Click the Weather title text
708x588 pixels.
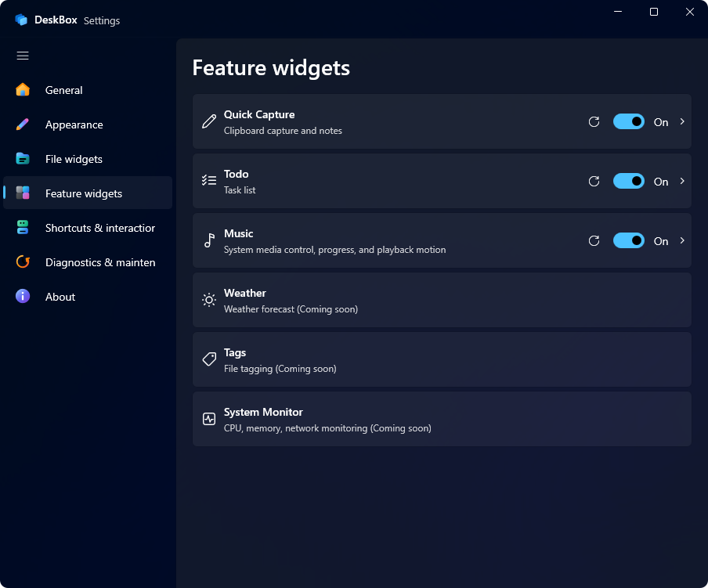pos(244,294)
